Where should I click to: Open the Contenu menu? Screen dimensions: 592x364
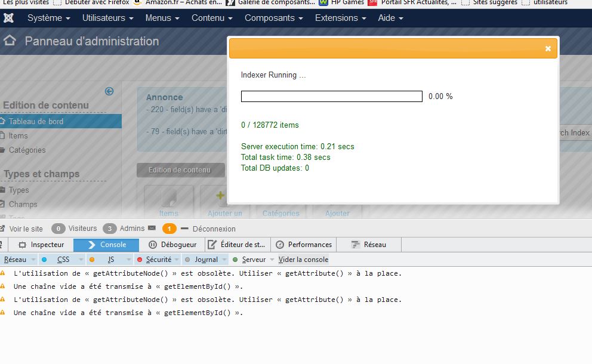tap(212, 18)
